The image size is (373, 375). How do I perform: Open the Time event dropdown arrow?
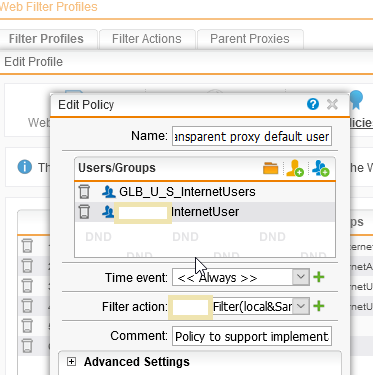point(301,277)
